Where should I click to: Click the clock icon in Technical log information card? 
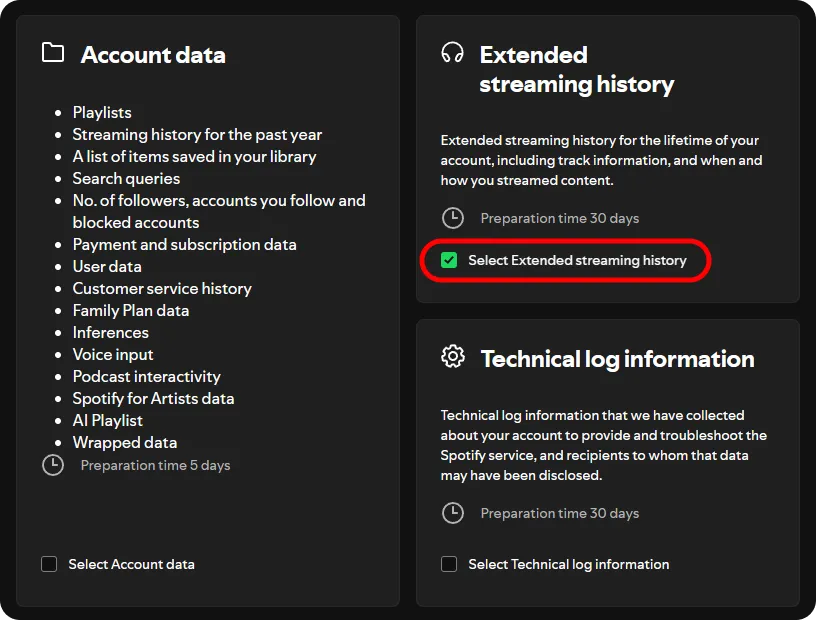[453, 513]
